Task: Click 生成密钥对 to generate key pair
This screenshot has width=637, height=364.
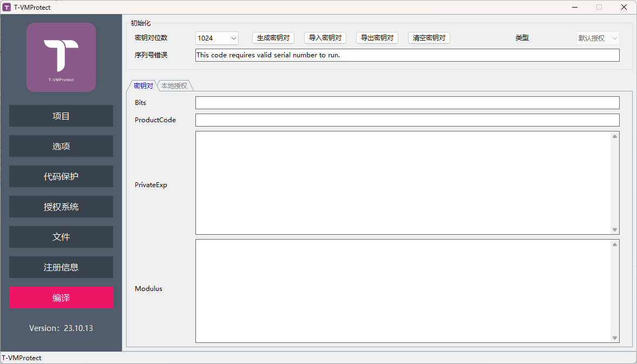Action: tap(273, 38)
